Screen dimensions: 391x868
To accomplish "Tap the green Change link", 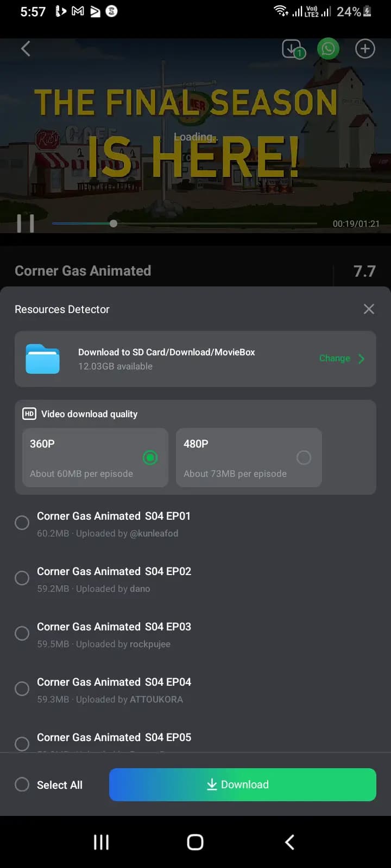I will [x=335, y=359].
